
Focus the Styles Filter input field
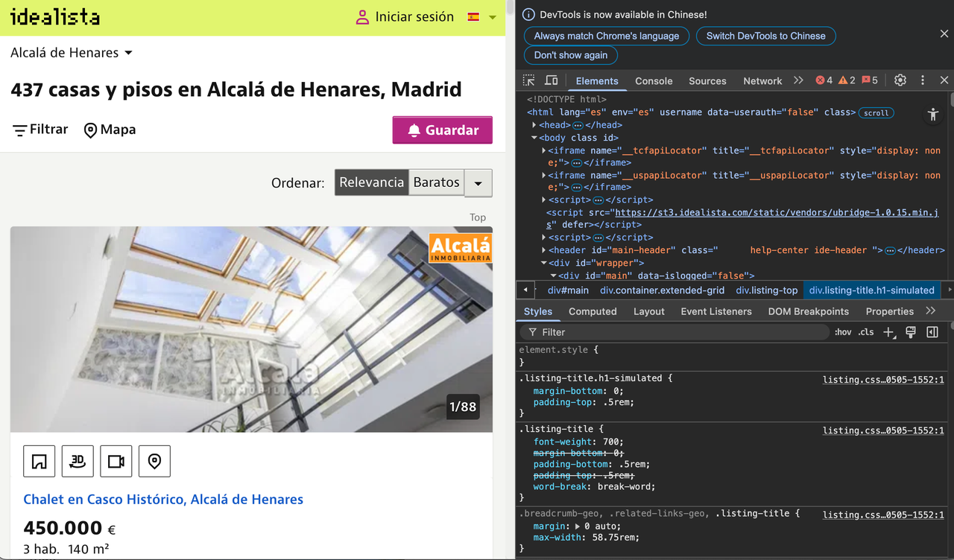tap(675, 332)
